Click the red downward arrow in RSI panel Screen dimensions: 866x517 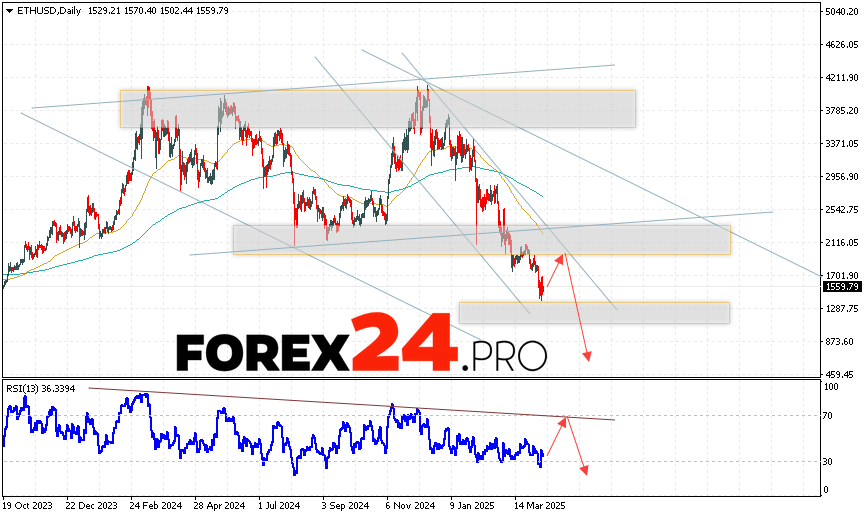tap(583, 470)
